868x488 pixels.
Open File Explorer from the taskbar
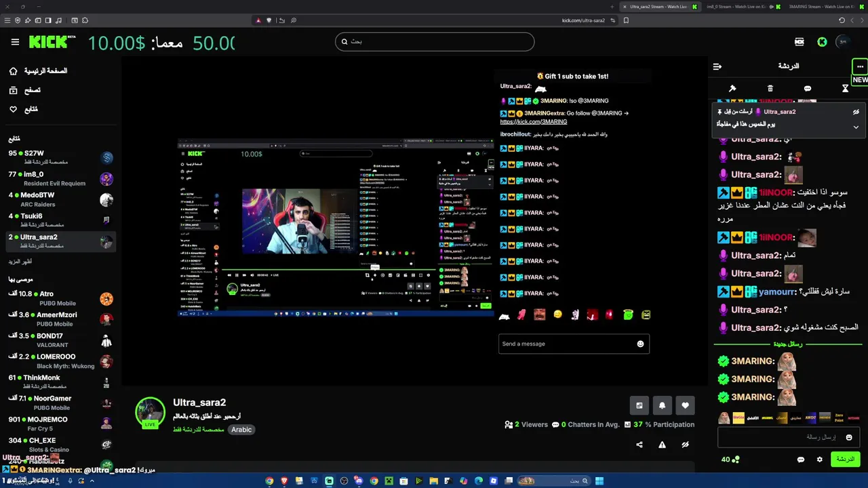pos(434,481)
